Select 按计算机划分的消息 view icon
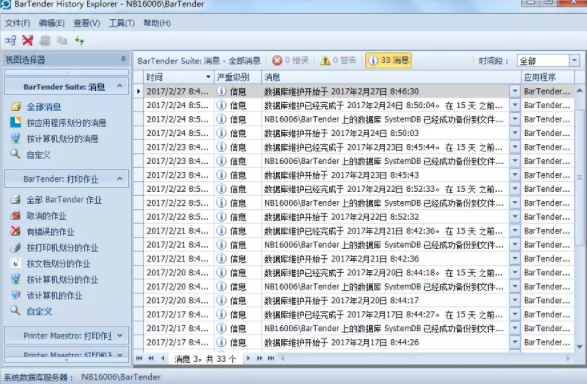This screenshot has width=587, height=384. [16, 138]
